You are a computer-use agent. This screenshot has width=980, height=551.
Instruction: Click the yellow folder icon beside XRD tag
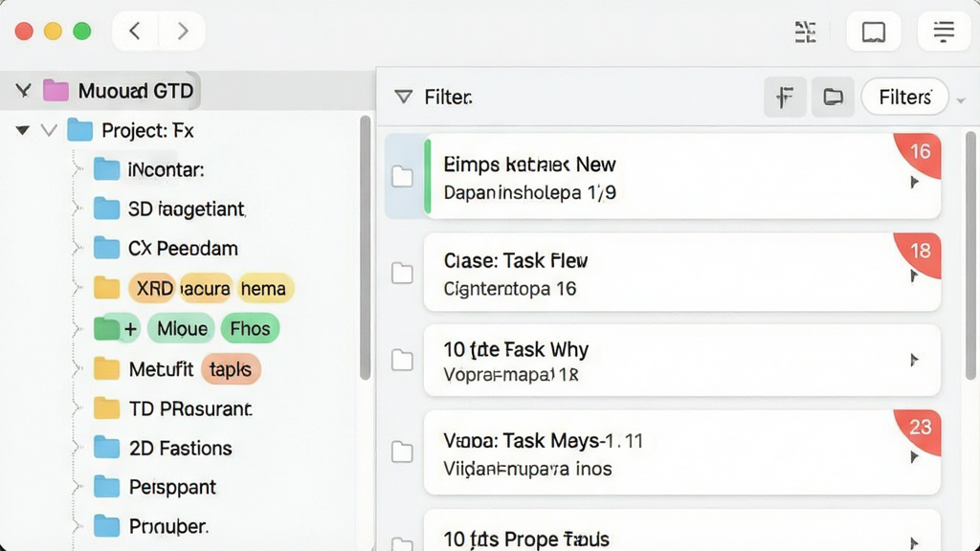(106, 288)
